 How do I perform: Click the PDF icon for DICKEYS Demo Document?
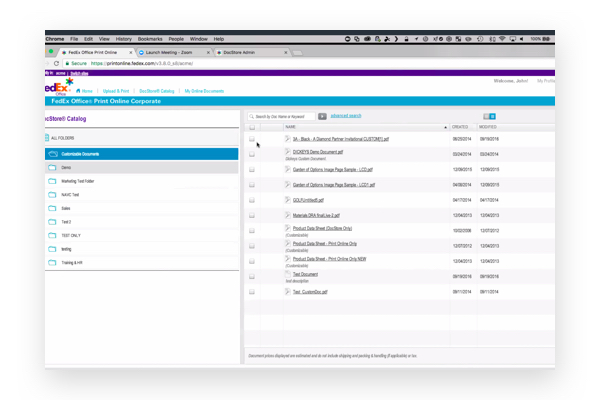point(288,154)
